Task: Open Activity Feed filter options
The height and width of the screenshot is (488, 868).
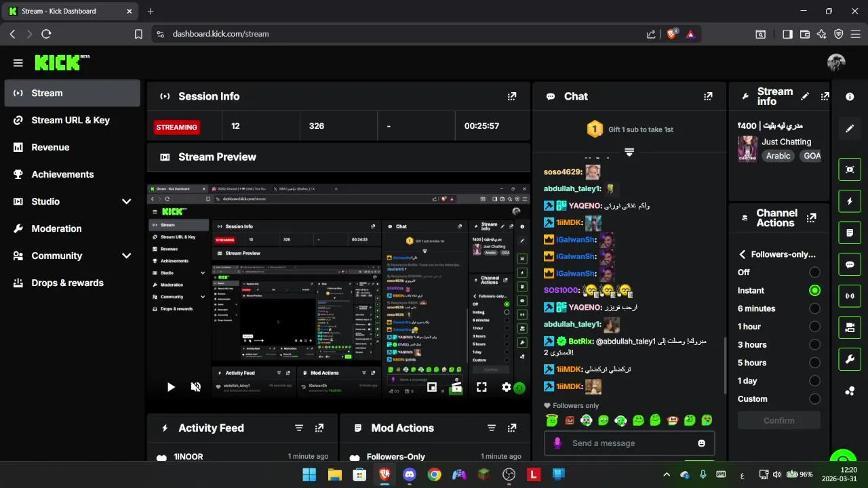Action: (x=299, y=428)
